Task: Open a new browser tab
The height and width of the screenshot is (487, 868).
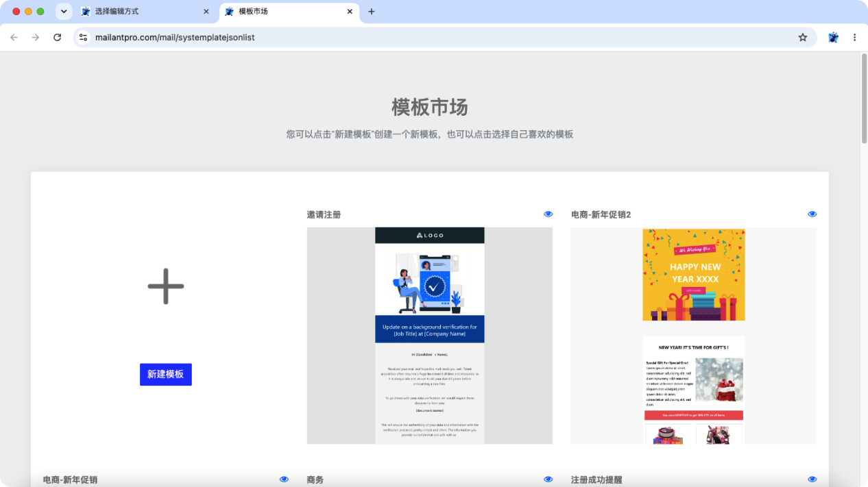Action: (x=372, y=12)
